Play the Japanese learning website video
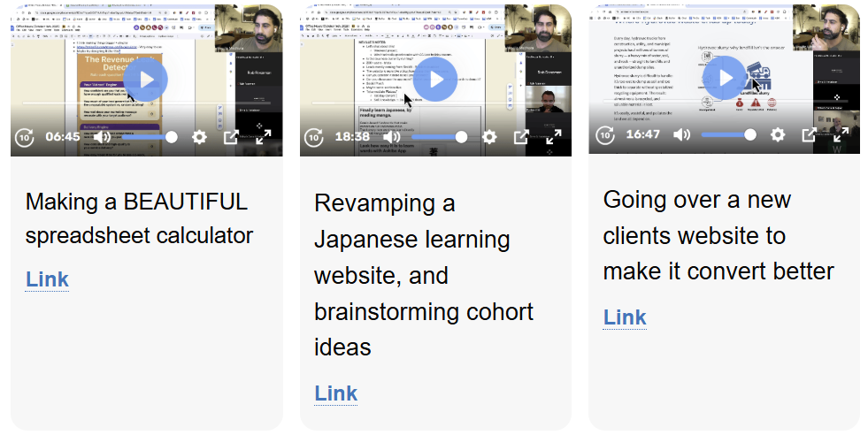The height and width of the screenshot is (435, 868). (435, 80)
